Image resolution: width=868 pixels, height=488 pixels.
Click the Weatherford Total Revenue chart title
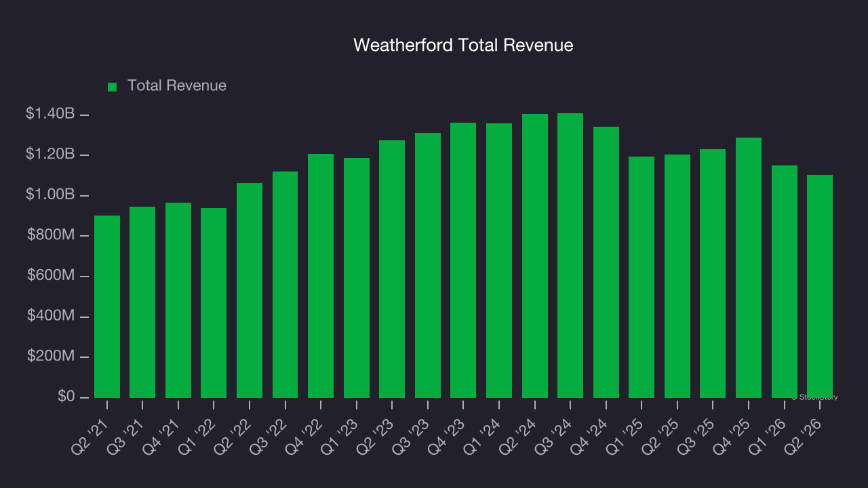coord(463,45)
